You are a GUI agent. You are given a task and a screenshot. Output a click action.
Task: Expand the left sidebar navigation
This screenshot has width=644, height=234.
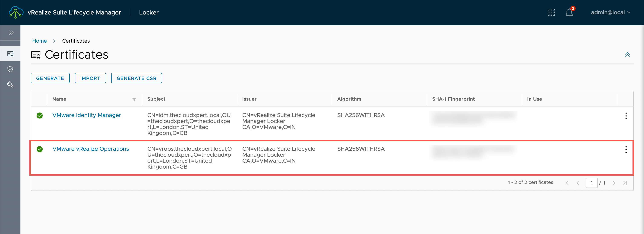pos(11,33)
